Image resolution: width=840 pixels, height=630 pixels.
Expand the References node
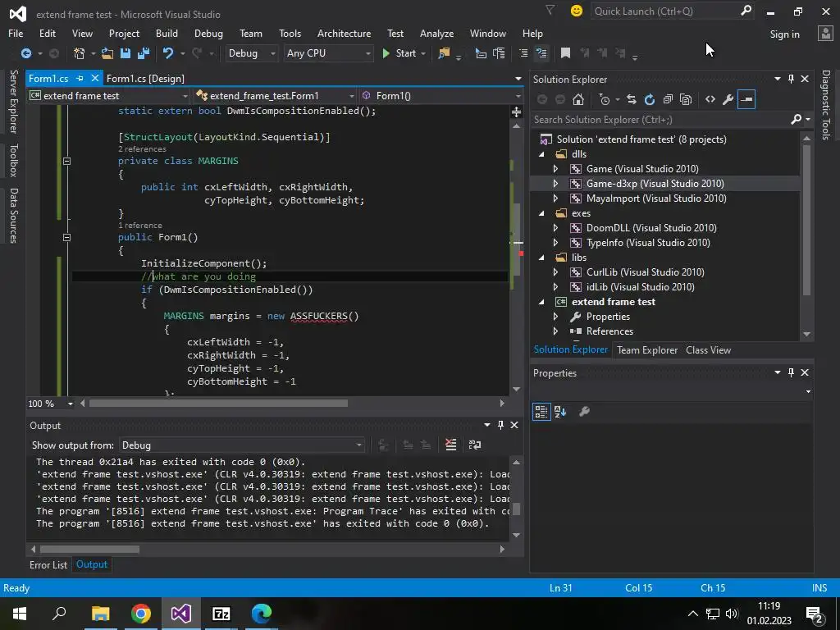(x=555, y=331)
